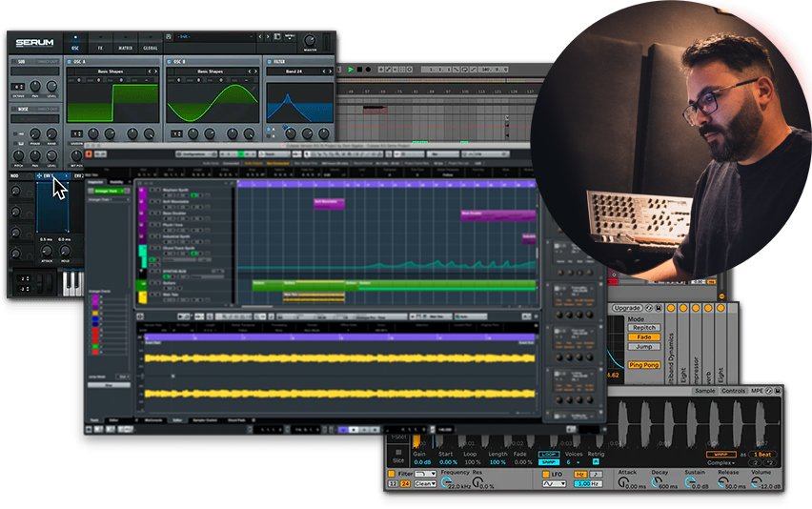This screenshot has width=812, height=509.
Task: Click the save icon next to Upgrade
Action: pyautogui.click(x=659, y=308)
